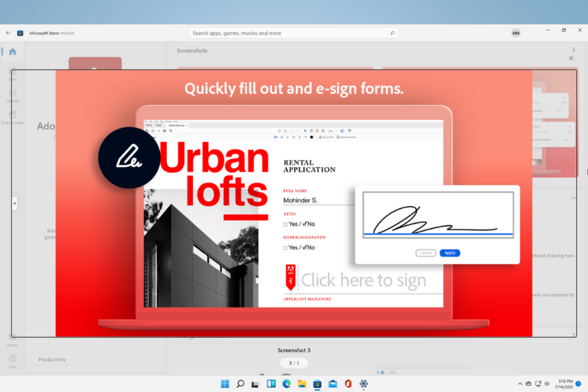Open the Windows Start menu

(225, 383)
